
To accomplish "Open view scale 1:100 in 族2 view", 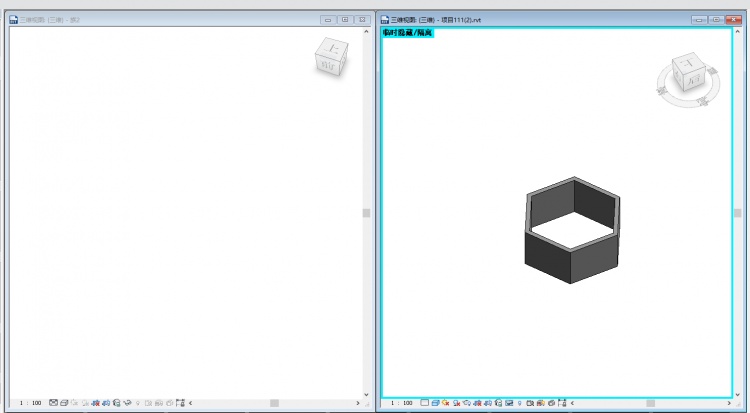I will click(x=31, y=403).
